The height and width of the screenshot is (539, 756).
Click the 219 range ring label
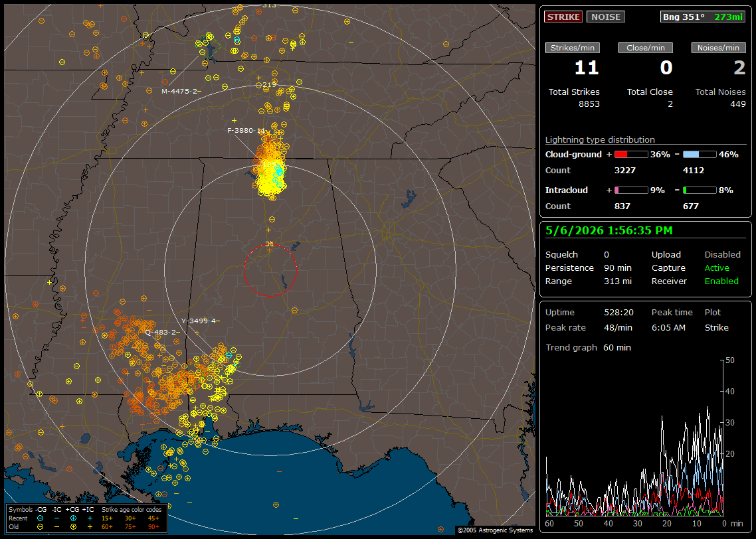pos(269,84)
